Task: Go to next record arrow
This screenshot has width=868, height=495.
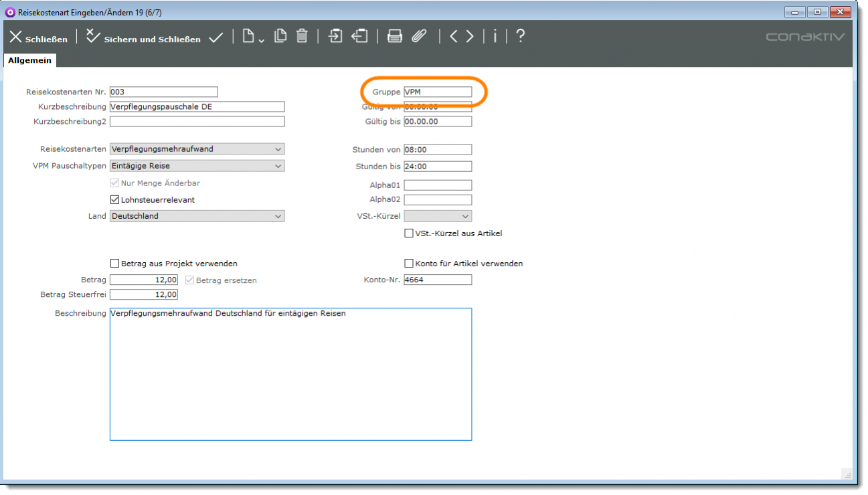Action: coord(470,37)
